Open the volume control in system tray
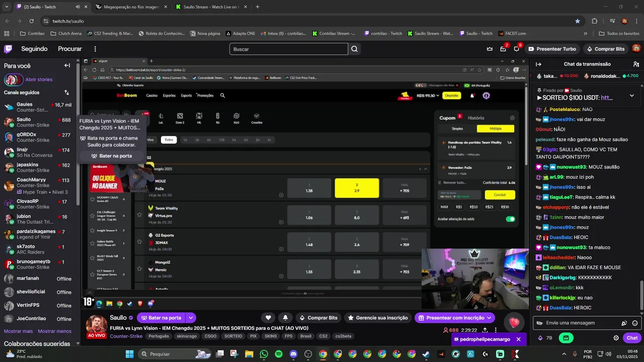The image size is (644, 362). (x=608, y=354)
